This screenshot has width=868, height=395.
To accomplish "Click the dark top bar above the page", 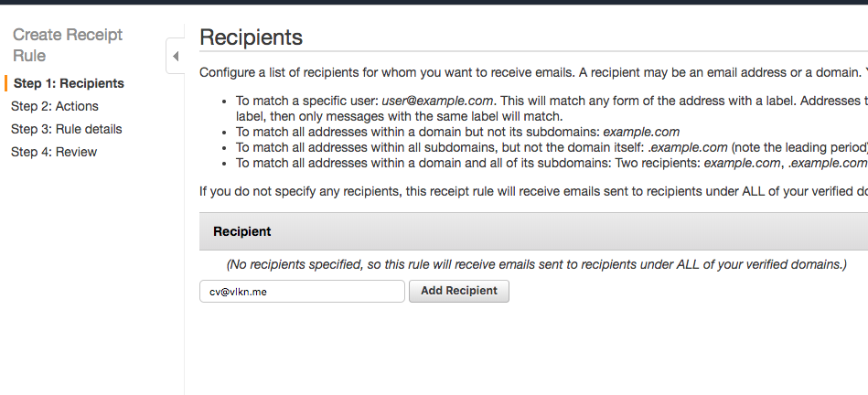I will [x=434, y=3].
